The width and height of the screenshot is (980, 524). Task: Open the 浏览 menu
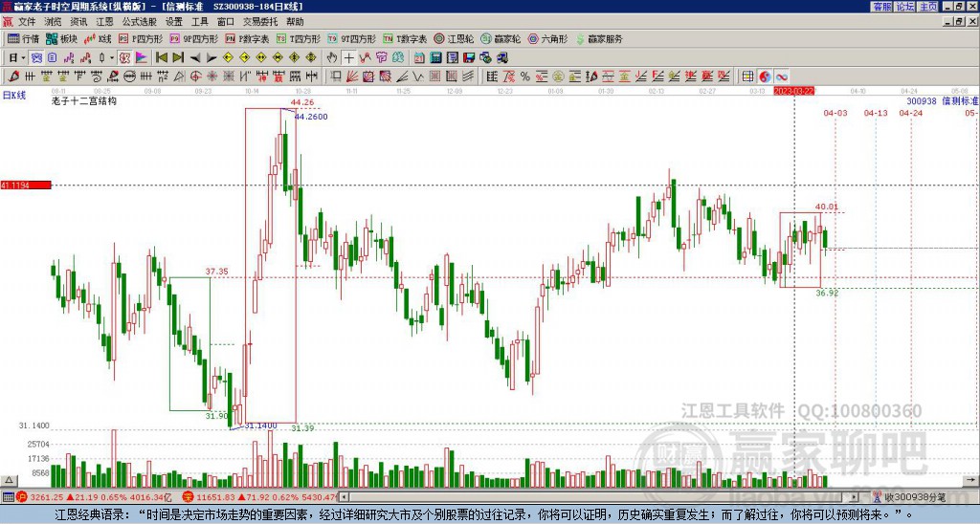pos(53,22)
